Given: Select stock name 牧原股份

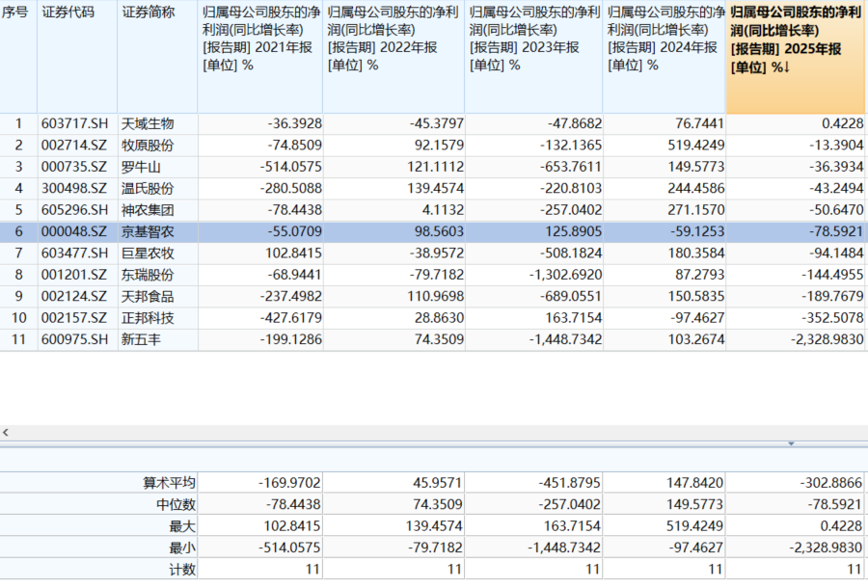Looking at the screenshot, I should pos(148,145).
